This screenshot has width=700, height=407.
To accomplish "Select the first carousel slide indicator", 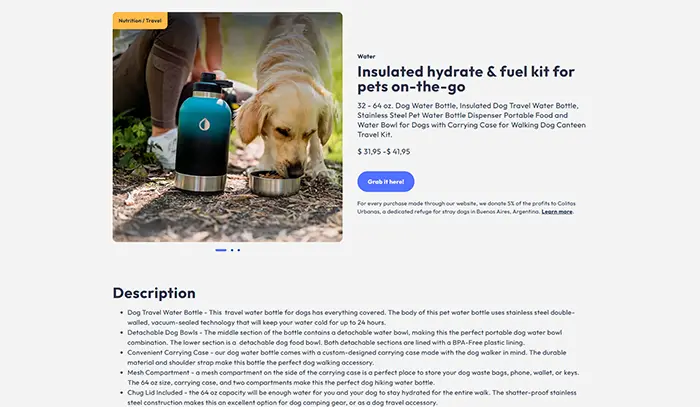I will (x=220, y=249).
